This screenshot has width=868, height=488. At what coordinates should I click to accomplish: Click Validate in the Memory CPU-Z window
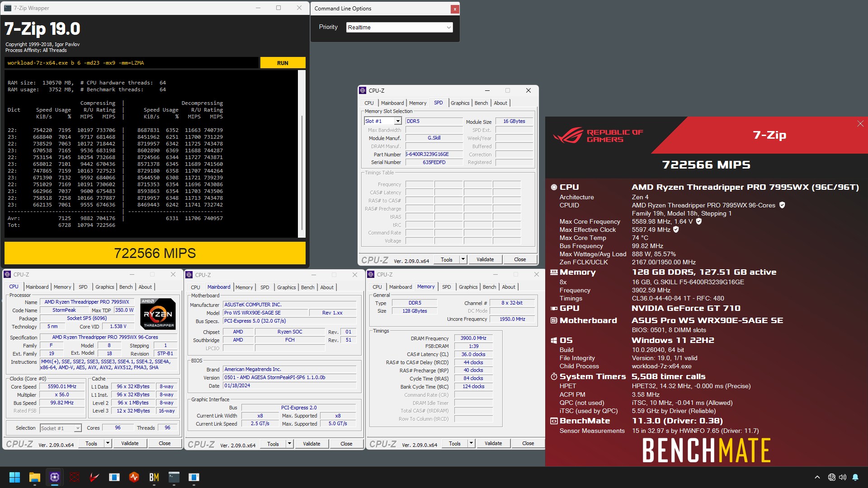click(x=493, y=443)
